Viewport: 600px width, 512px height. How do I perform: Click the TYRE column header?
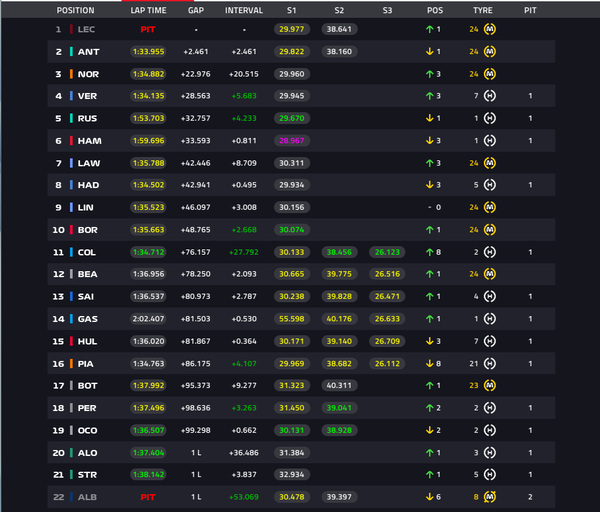pyautogui.click(x=483, y=10)
